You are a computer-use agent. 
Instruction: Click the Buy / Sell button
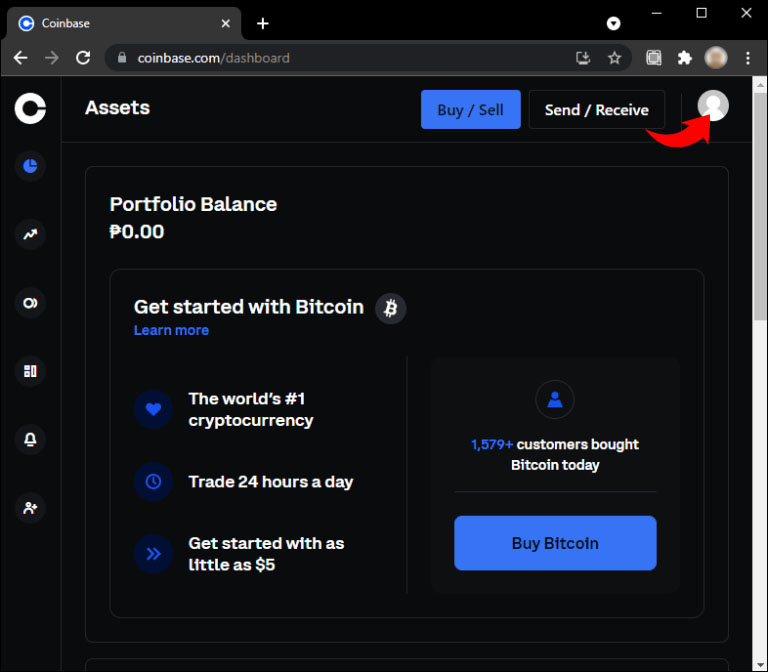pos(470,110)
